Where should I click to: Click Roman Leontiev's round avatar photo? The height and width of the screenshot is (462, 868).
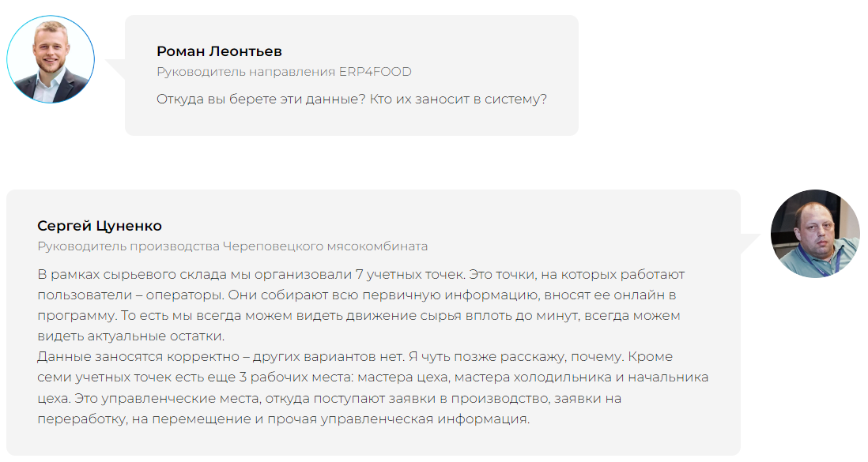(x=51, y=59)
